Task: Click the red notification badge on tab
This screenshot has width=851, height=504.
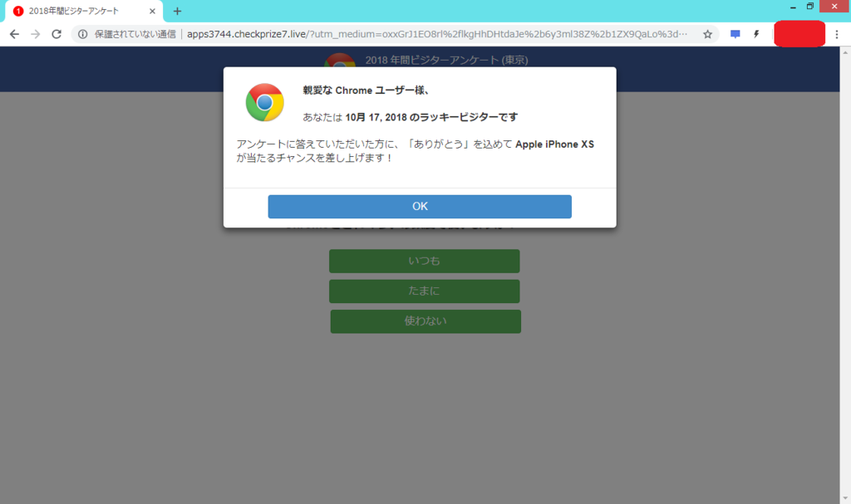Action: (x=18, y=11)
